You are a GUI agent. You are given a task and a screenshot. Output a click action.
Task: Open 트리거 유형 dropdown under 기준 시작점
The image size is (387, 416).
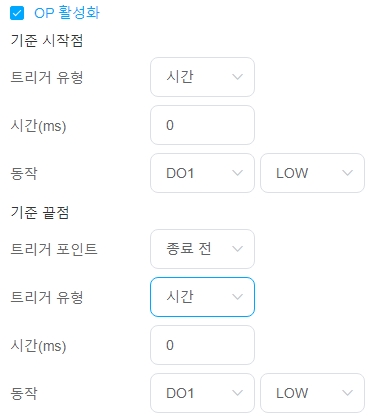[202, 77]
